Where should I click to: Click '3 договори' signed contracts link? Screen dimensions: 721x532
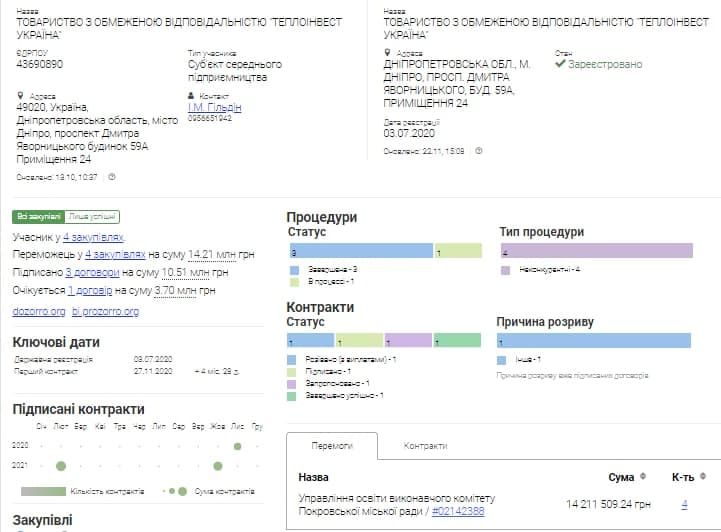pyautogui.click(x=92, y=272)
